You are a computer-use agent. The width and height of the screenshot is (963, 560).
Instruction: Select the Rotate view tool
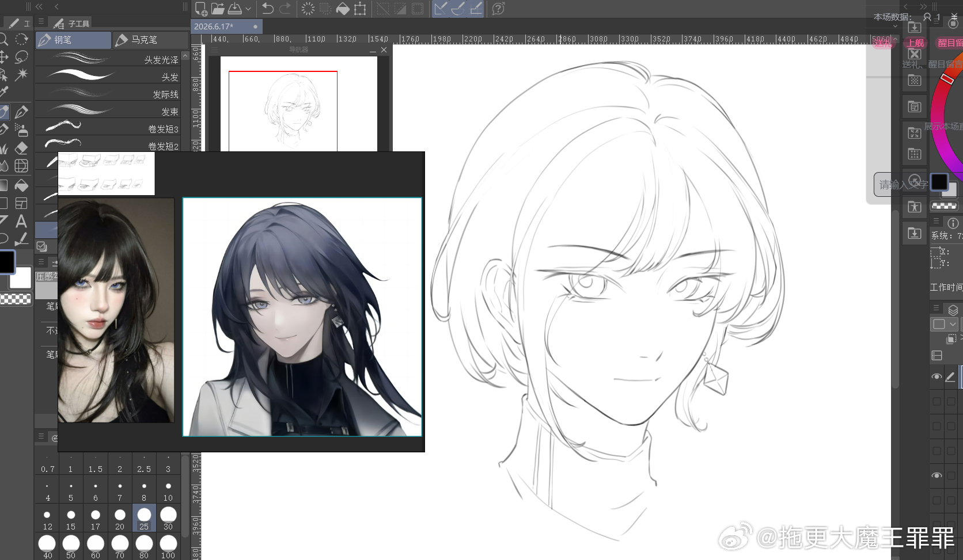(x=21, y=39)
